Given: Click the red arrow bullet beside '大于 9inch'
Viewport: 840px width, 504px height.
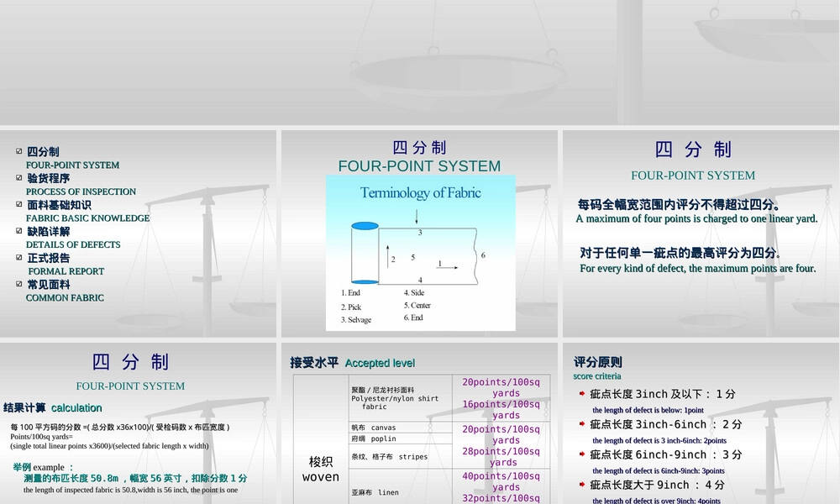Looking at the screenshot, I should pos(582,484).
